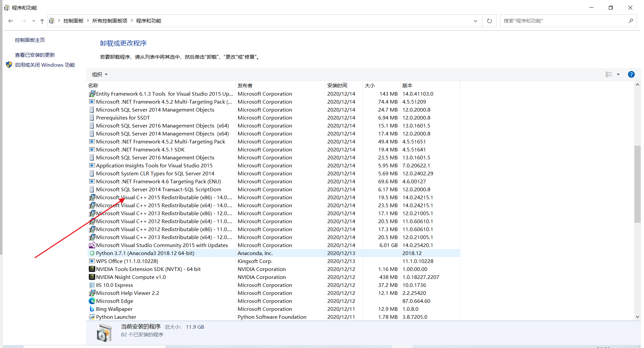Click the Forward navigation arrow

point(24,21)
